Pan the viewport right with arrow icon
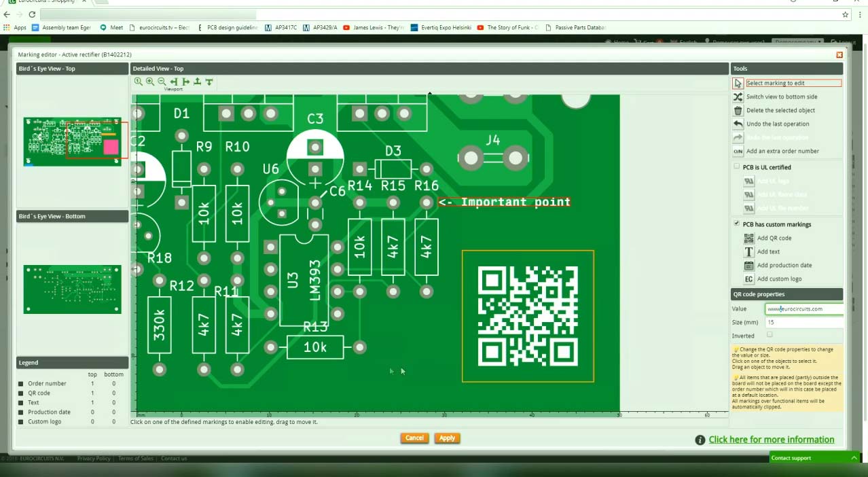This screenshot has height=477, width=868. point(185,82)
